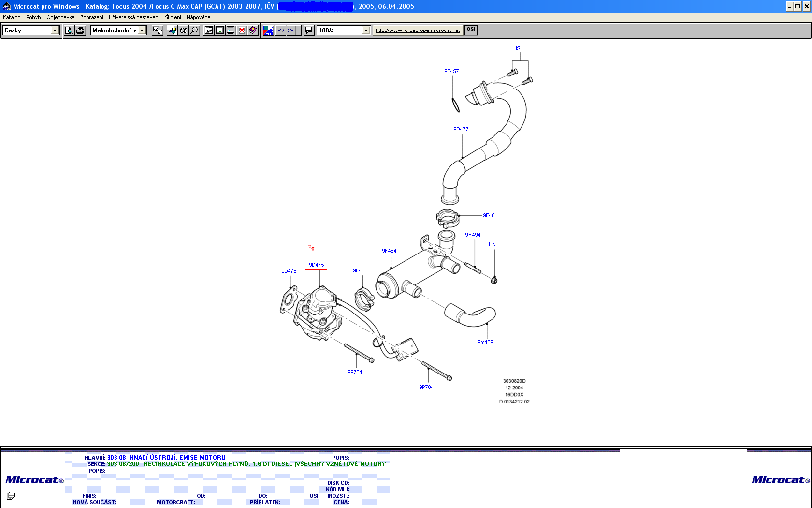The width and height of the screenshot is (812, 508).
Task: Open the Nápověda menu
Action: [x=198, y=17]
